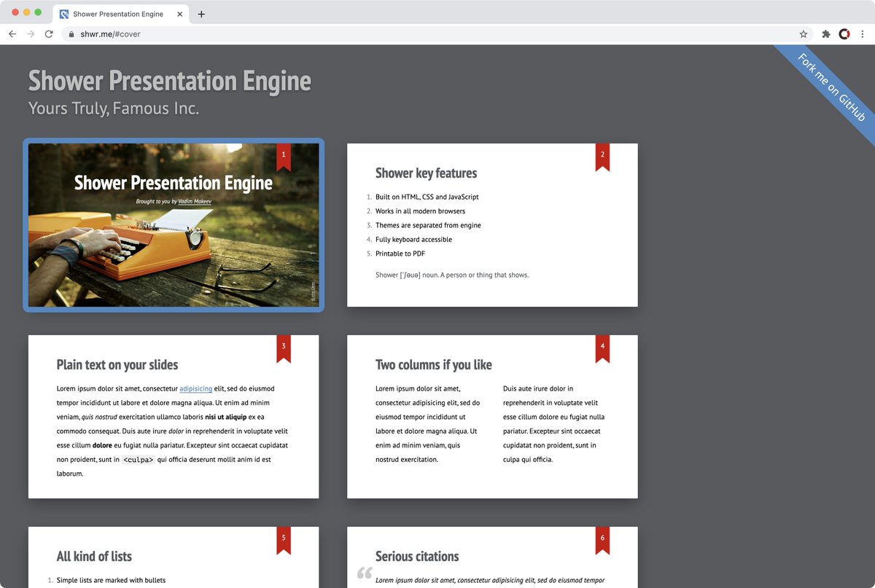Click list item Themes are separated from engine
This screenshot has width=875, height=588.
click(x=428, y=225)
